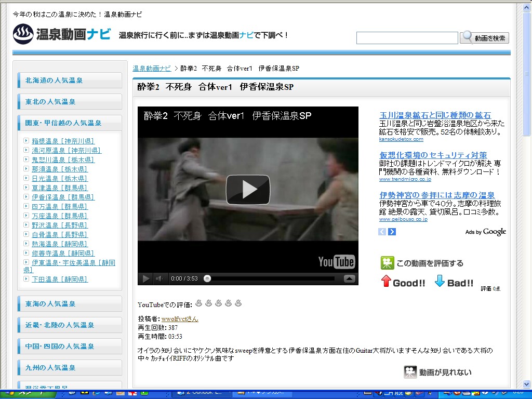Screen dimensions: 532x399
Task: Open 日光温泉［栃木県］ link
Action: (60, 178)
